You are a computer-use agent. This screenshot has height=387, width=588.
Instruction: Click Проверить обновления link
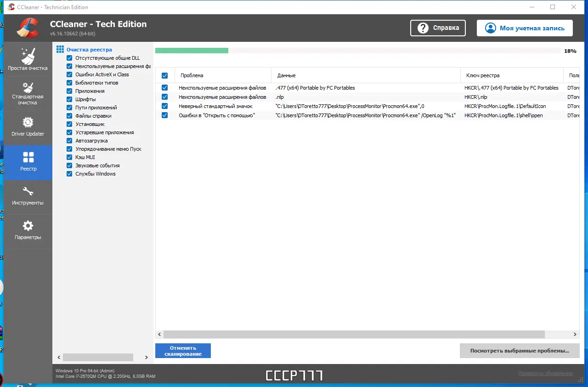(x=545, y=373)
